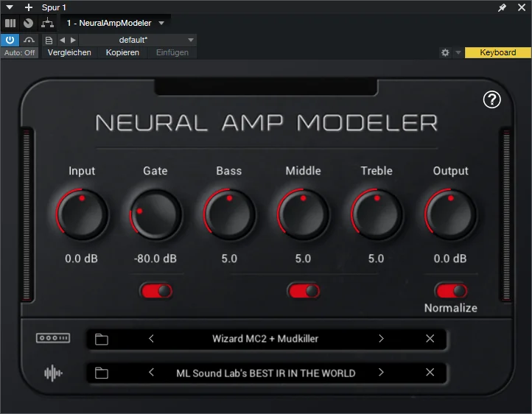The height and width of the screenshot is (414, 532).
Task: Pin the plugin window
Action: [502, 7]
